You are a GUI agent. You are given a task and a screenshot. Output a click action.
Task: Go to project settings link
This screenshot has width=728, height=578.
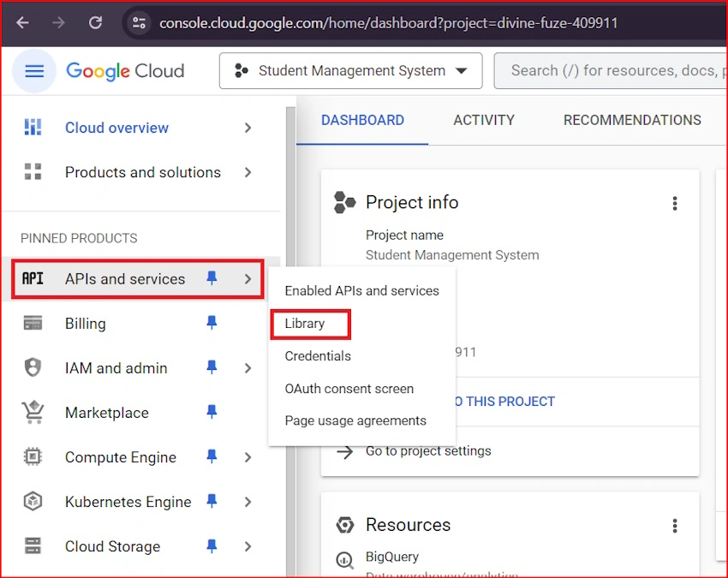(x=428, y=450)
